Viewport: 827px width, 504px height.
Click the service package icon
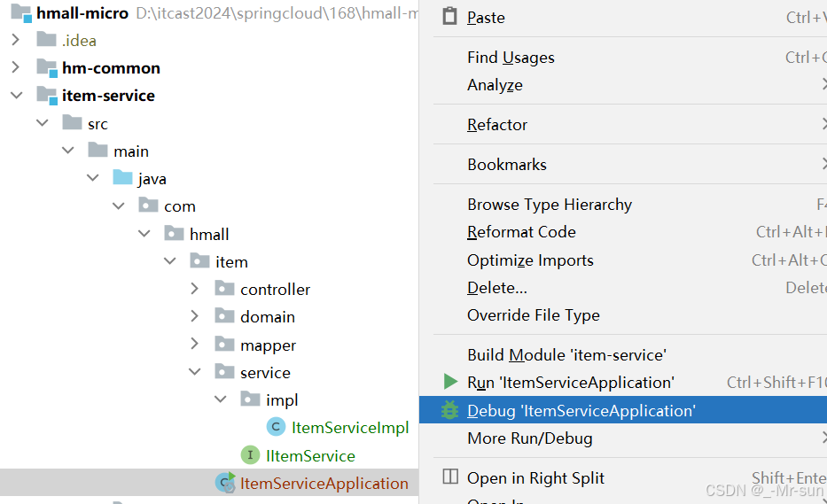[224, 371]
